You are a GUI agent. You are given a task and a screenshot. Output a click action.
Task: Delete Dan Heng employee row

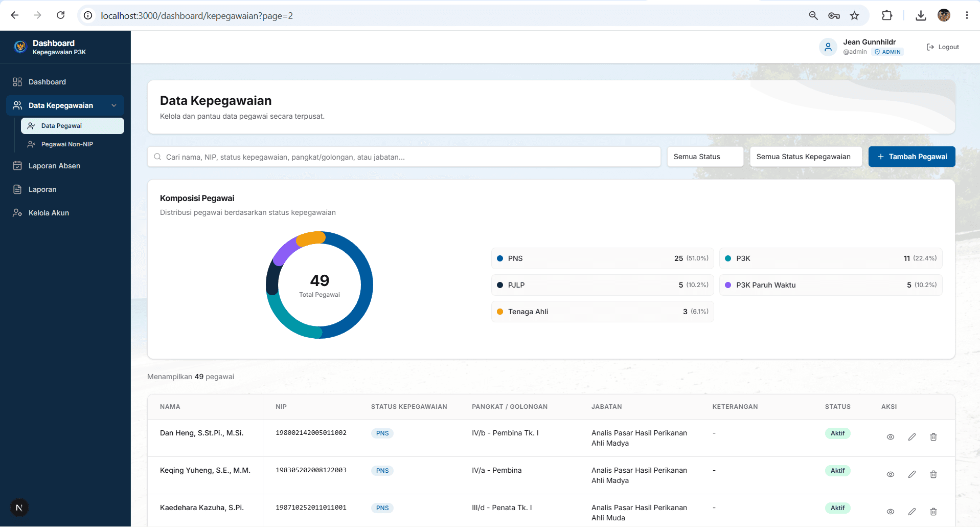click(933, 437)
